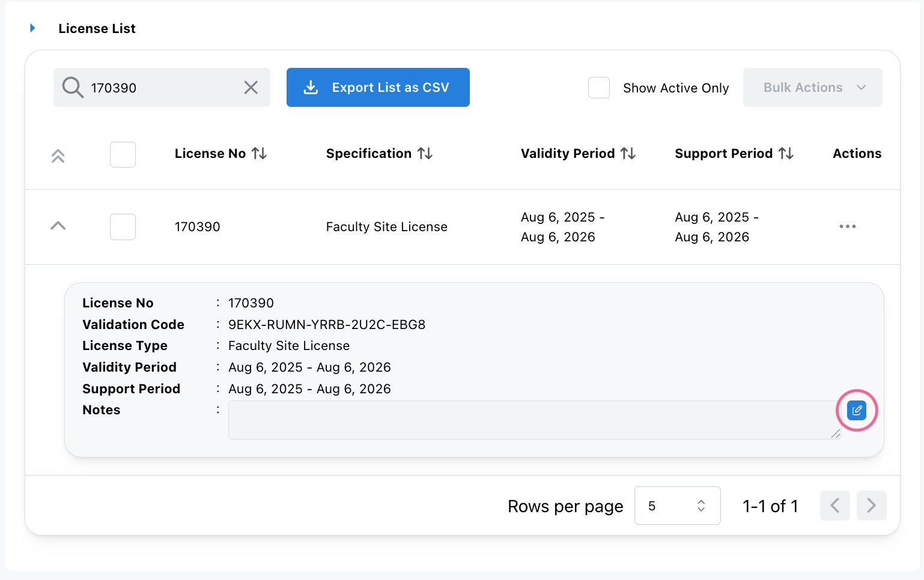Viewport: 924px width, 580px height.
Task: Clear the search field with X icon
Action: click(x=251, y=88)
